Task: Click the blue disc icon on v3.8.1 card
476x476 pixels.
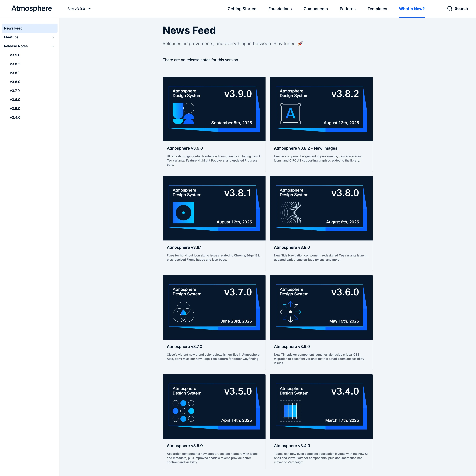Action: (x=183, y=213)
